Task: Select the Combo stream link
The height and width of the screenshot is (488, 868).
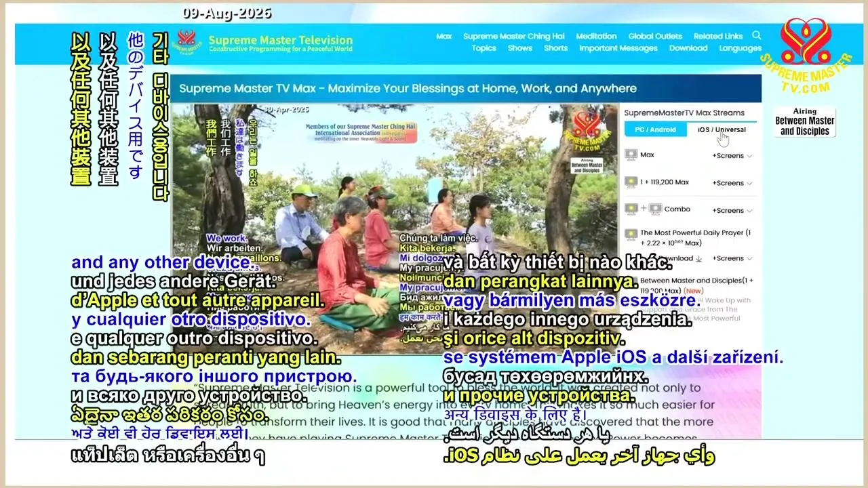Action: point(677,209)
